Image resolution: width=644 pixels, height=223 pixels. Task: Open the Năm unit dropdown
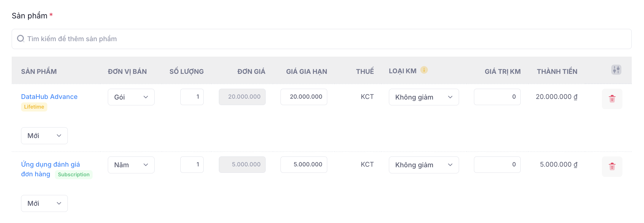pyautogui.click(x=131, y=165)
